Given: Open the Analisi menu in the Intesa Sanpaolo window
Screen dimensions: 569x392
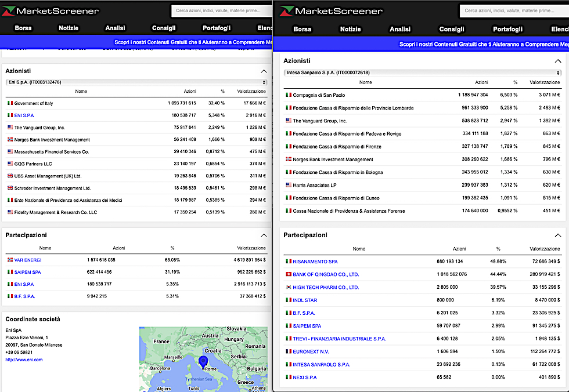Looking at the screenshot, I should click(400, 29).
